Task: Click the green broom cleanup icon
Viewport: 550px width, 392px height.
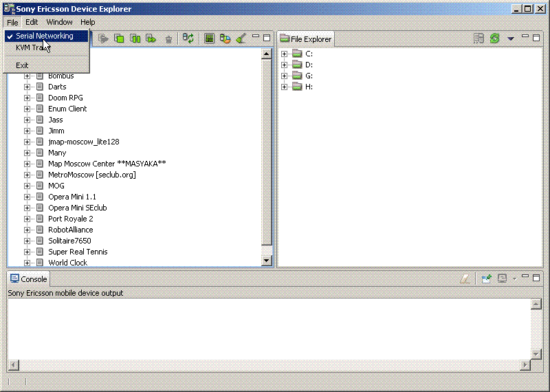Action: tap(241, 39)
